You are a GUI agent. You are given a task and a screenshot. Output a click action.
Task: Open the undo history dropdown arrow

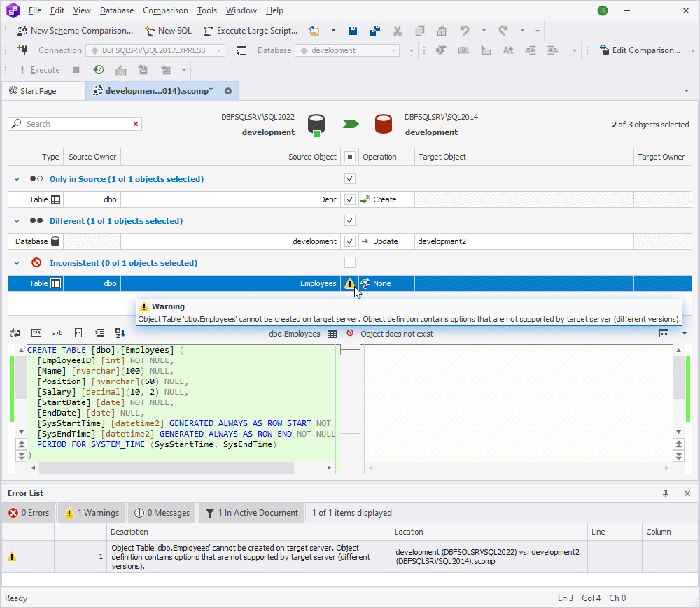click(x=484, y=31)
